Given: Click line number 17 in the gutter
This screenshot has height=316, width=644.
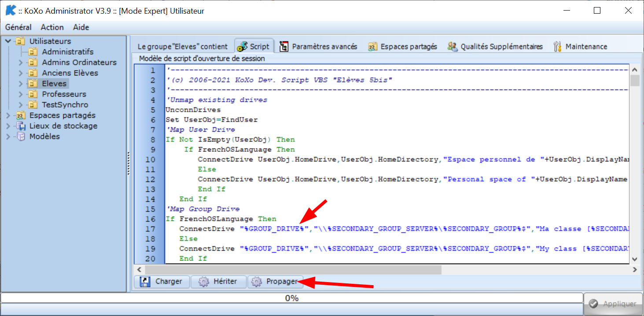Looking at the screenshot, I should 151,229.
